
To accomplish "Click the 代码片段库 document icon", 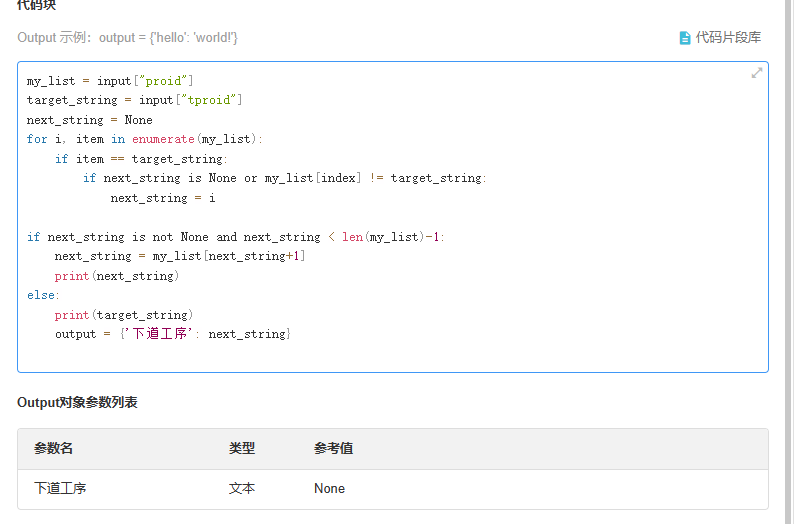I will pyautogui.click(x=685, y=38).
